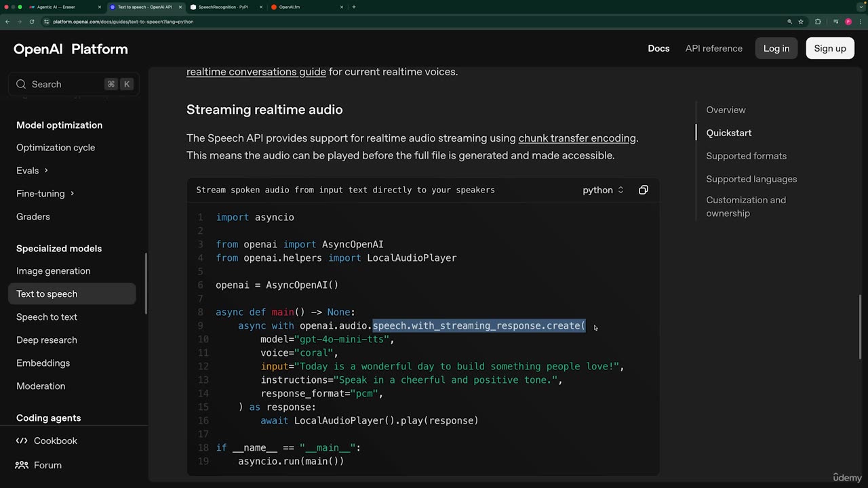Open Optimization cycle in sidebar
The height and width of the screenshot is (488, 868).
(x=56, y=147)
